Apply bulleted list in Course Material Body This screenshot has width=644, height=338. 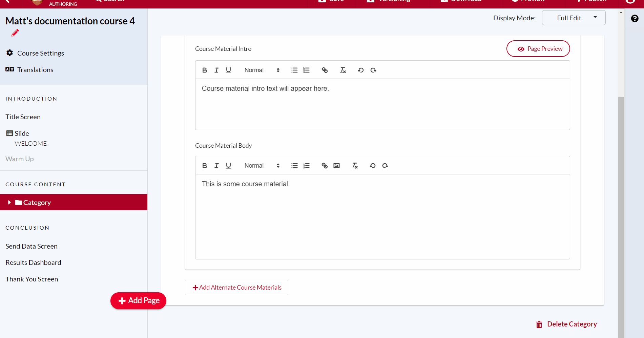point(294,166)
